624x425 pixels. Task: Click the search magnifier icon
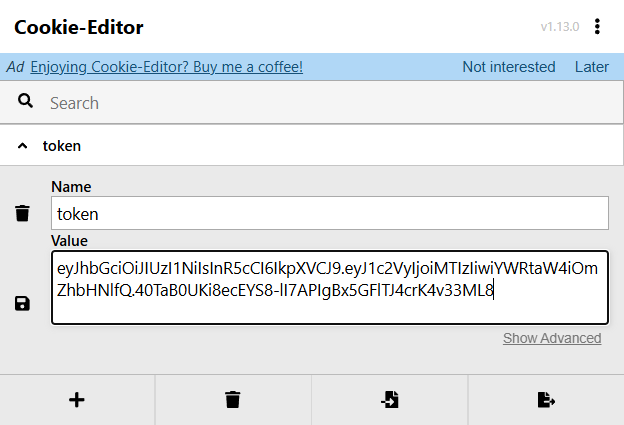coord(26,102)
